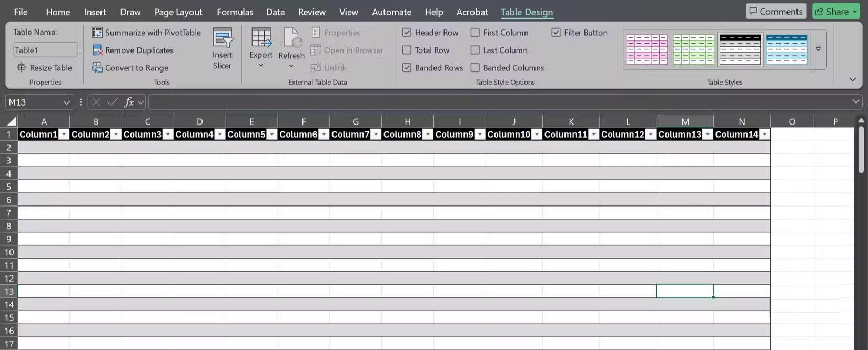Viewport: 868px width, 350px height.
Task: Open the Acrobat tab
Action: [472, 12]
